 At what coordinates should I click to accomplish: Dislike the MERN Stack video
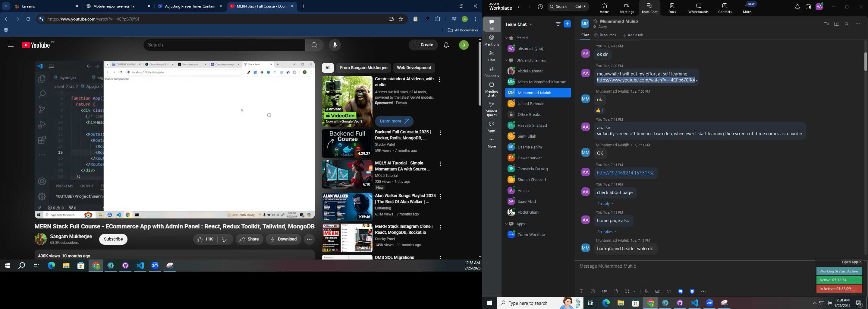pyautogui.click(x=225, y=239)
